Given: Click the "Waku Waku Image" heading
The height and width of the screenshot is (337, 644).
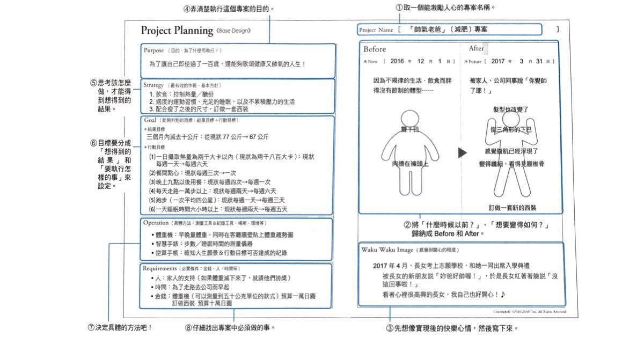Looking at the screenshot, I should [x=387, y=250].
